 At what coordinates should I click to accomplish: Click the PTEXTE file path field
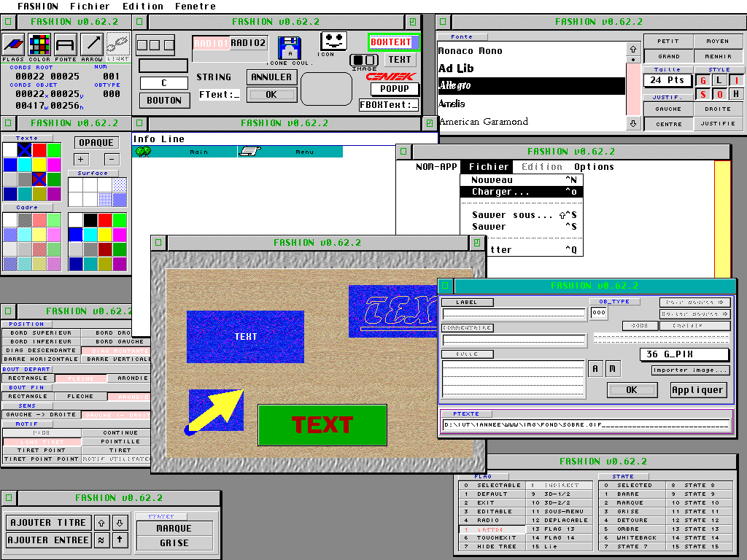pos(586,425)
